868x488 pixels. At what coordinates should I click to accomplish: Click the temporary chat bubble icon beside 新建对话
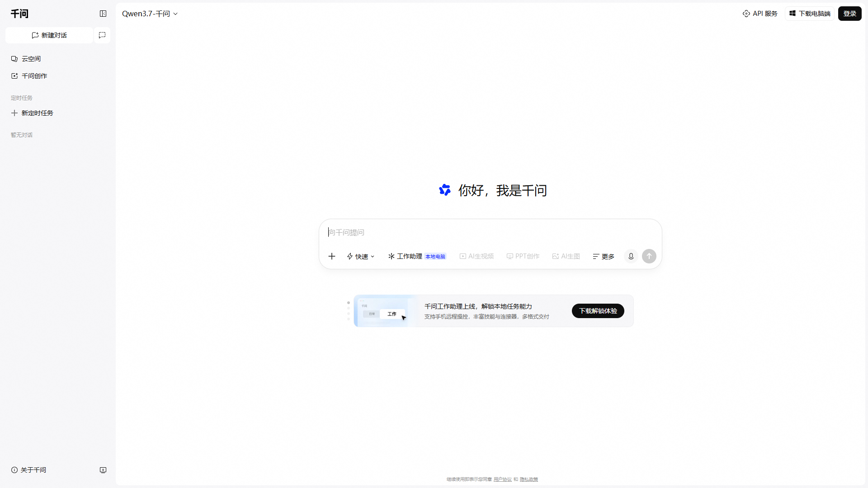point(102,35)
